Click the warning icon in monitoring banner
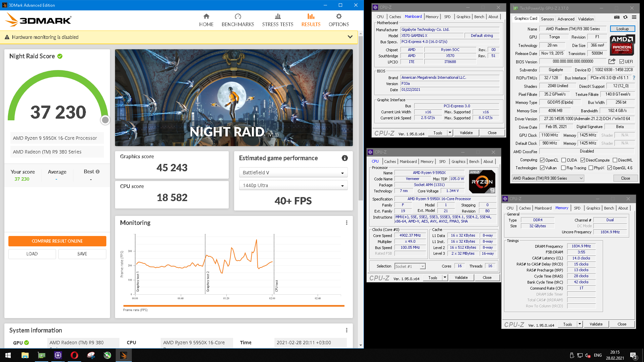This screenshot has height=362, width=644. (x=7, y=37)
